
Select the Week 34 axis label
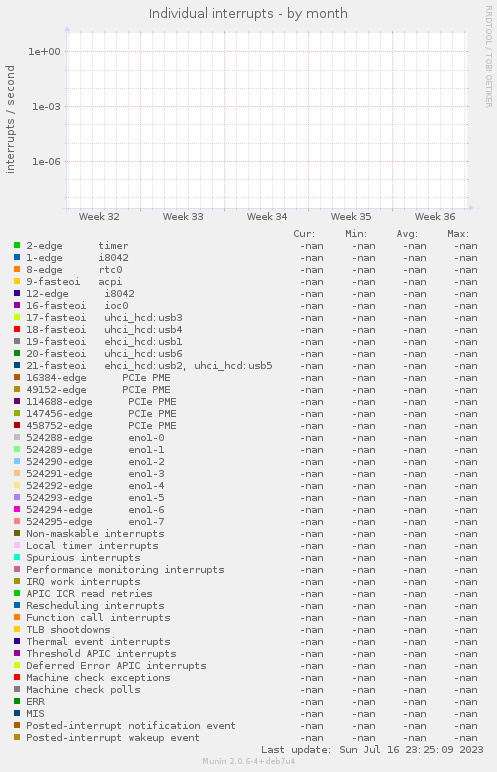[x=267, y=217]
